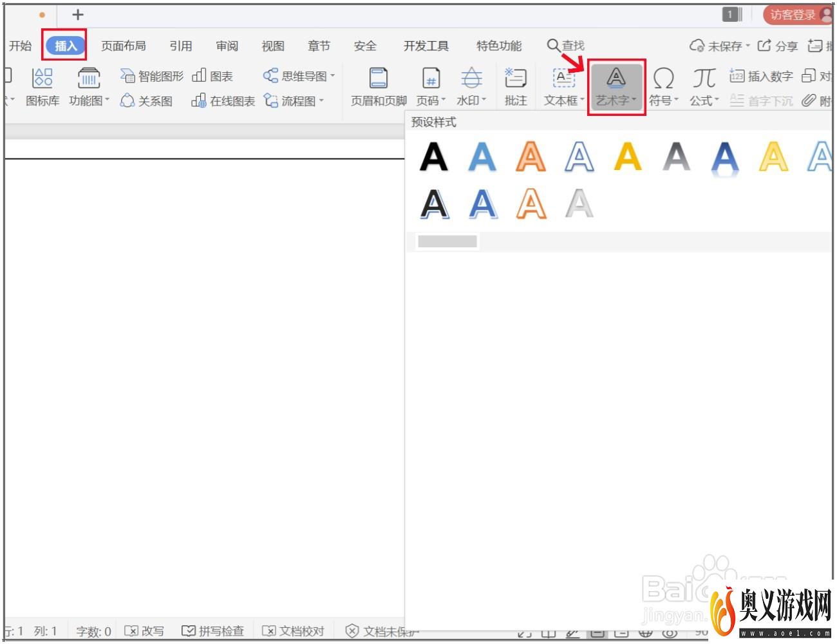Image resolution: width=837 pixels, height=644 pixels.
Task: Click the 符号 symbol icon
Action: [x=663, y=79]
